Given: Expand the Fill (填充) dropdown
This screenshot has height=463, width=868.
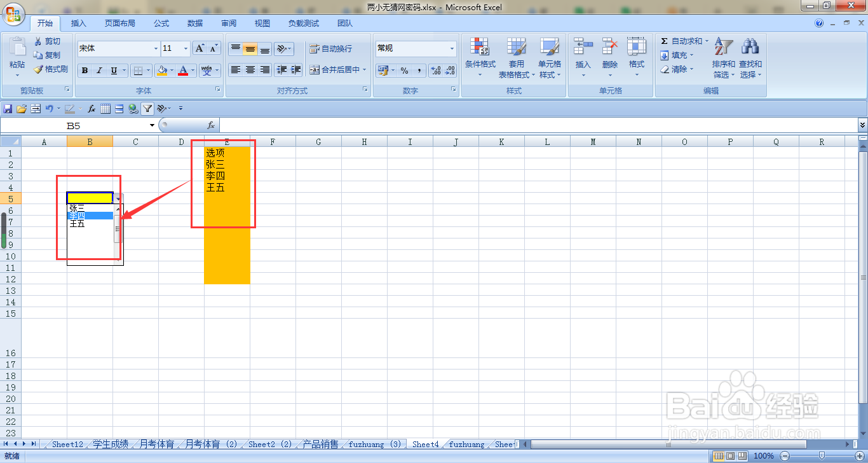Looking at the screenshot, I should click(692, 55).
